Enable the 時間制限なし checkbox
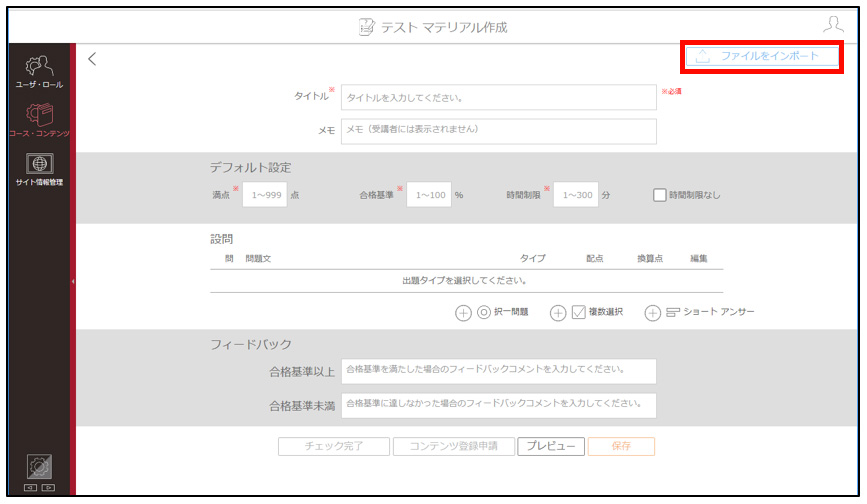The image size is (867, 504). click(659, 195)
